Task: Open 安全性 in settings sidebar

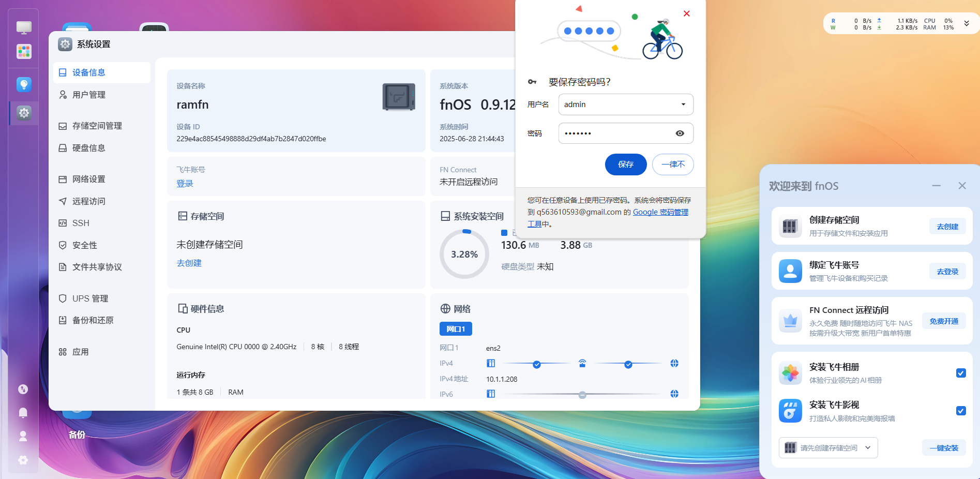Action: [x=102, y=245]
